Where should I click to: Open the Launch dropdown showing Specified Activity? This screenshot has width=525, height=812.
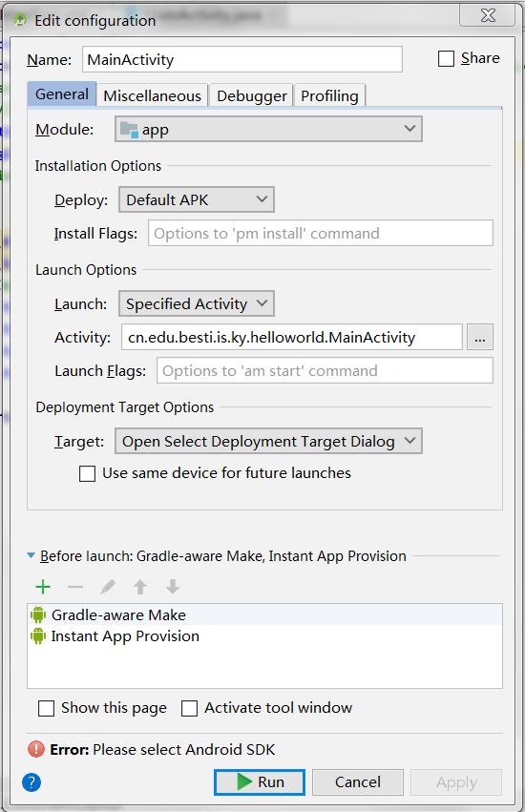[197, 303]
